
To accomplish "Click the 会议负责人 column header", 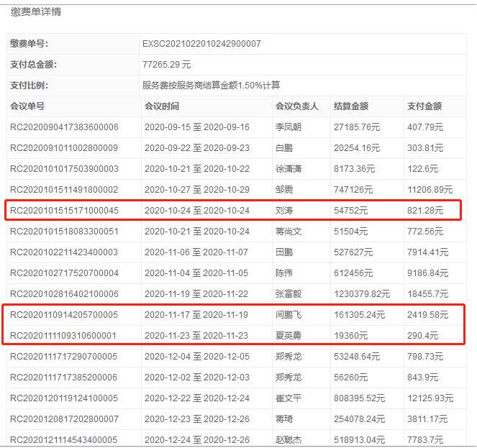I will (x=296, y=106).
